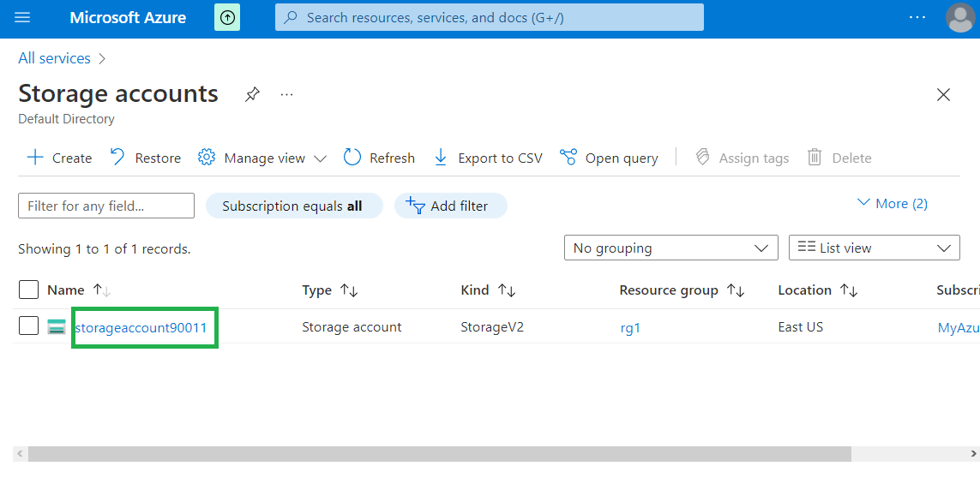Click the Open query graph icon
Viewport: 980px width, 478px height.
[x=568, y=158]
